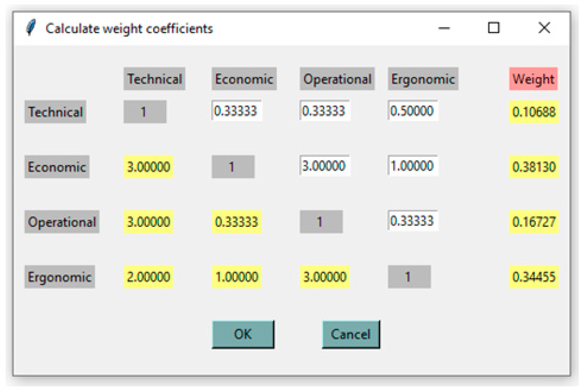Click the pink Weight column header
This screenshot has width=585, height=392.
click(533, 79)
